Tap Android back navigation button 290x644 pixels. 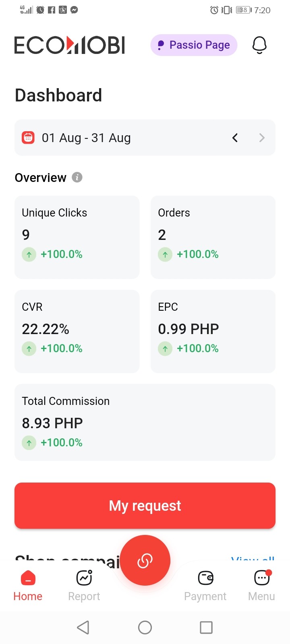point(83,627)
